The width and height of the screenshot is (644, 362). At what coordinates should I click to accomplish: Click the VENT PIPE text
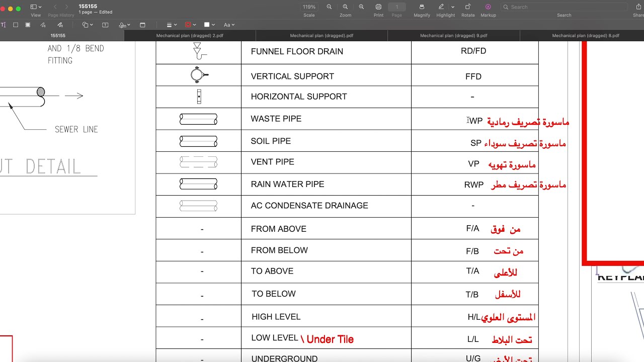point(272,162)
